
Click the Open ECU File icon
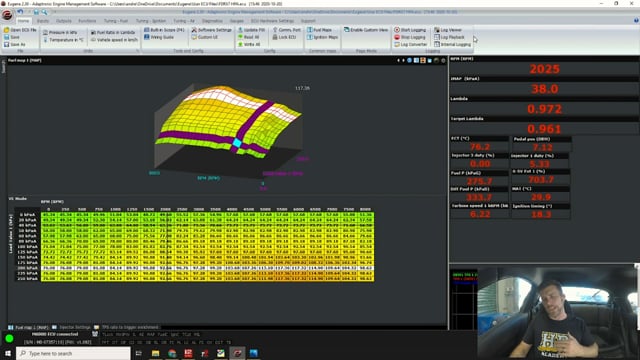point(7,30)
